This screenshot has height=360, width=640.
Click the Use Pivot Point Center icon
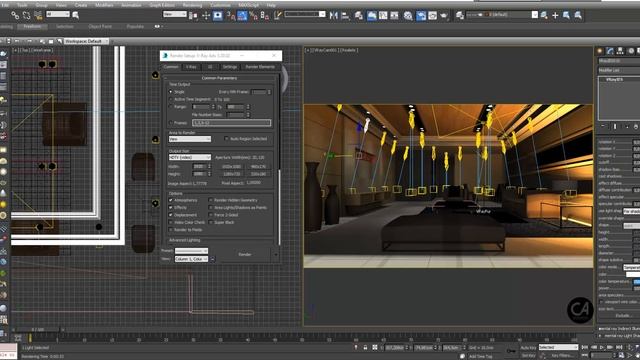pos(193,16)
